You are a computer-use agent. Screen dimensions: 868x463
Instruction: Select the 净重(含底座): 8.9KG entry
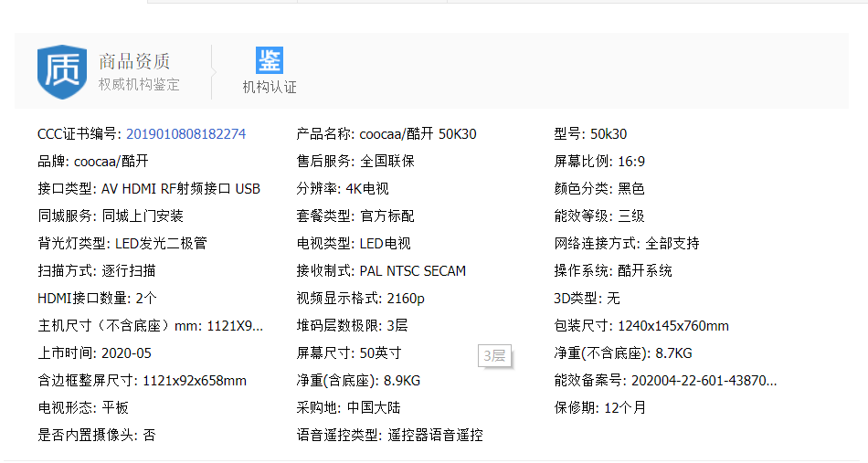pos(359,381)
